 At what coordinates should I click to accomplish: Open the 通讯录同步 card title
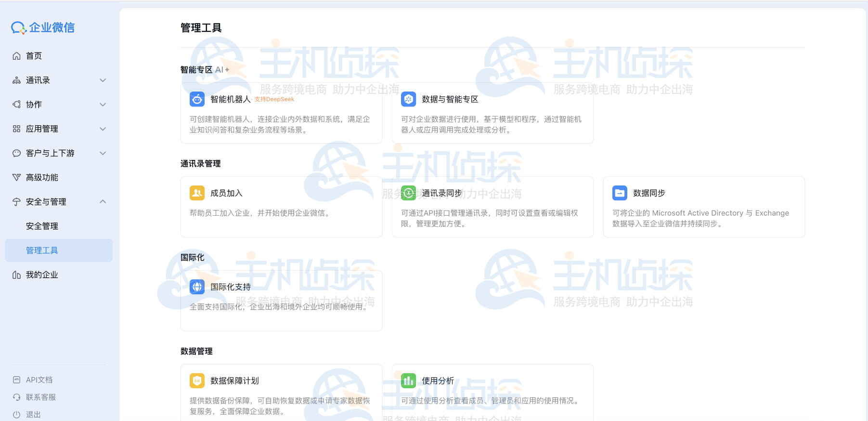coord(442,193)
